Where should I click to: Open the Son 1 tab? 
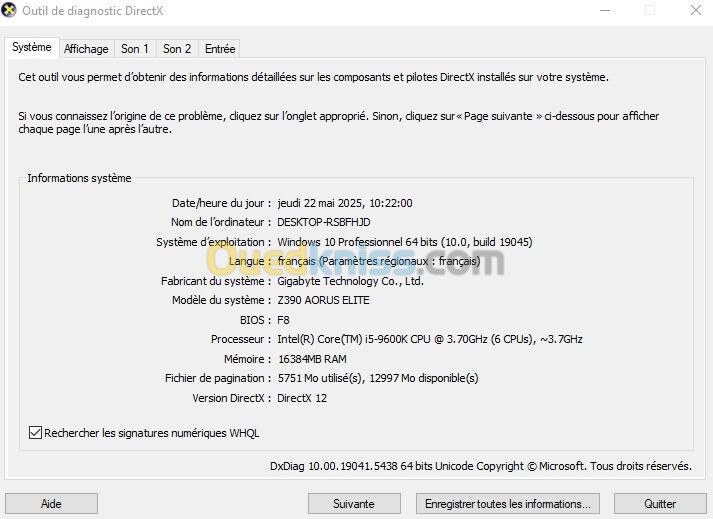(135, 49)
